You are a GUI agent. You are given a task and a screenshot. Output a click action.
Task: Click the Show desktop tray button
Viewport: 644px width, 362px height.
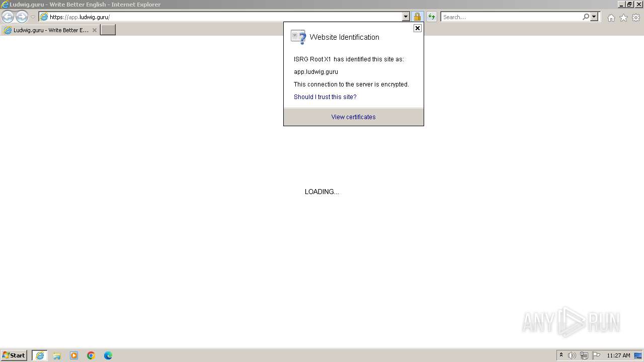click(638, 355)
